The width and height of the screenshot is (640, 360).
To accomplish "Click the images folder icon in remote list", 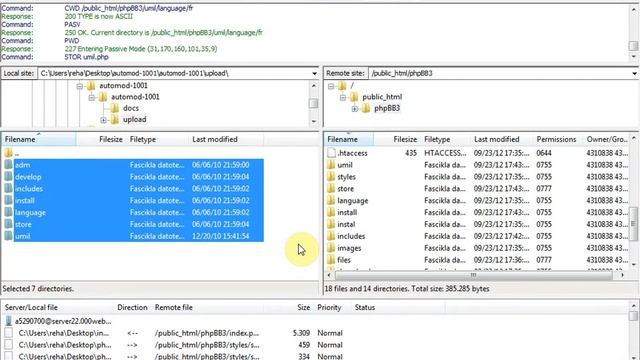I will [x=331, y=248].
